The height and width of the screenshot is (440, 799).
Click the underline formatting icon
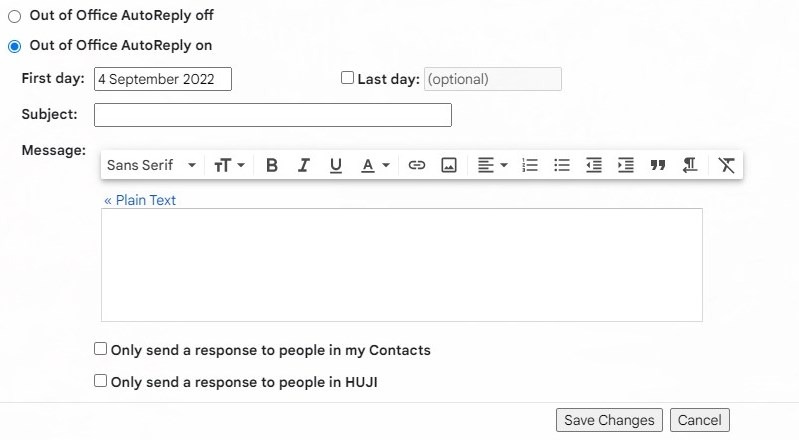335,165
